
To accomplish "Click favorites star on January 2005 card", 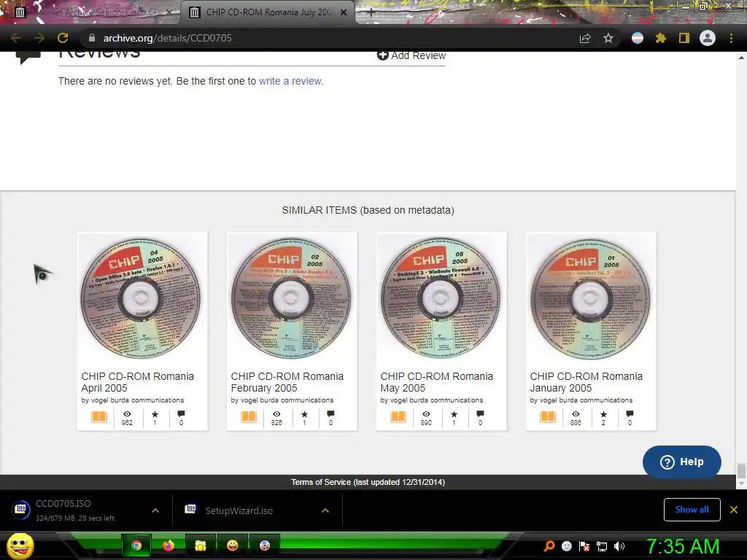I will pos(603,414).
